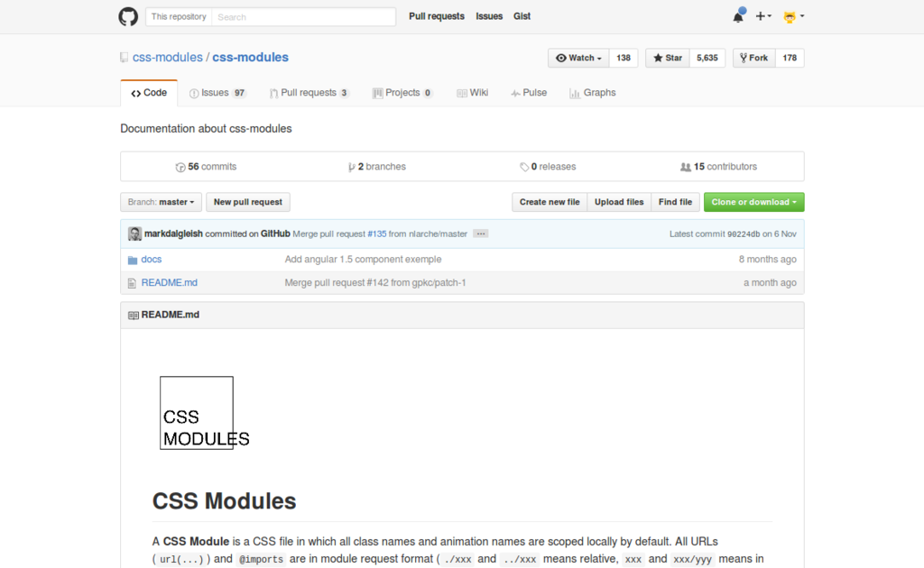Viewport: 924px width, 568px height.
Task: Click the contributors people icon
Action: [x=686, y=167]
